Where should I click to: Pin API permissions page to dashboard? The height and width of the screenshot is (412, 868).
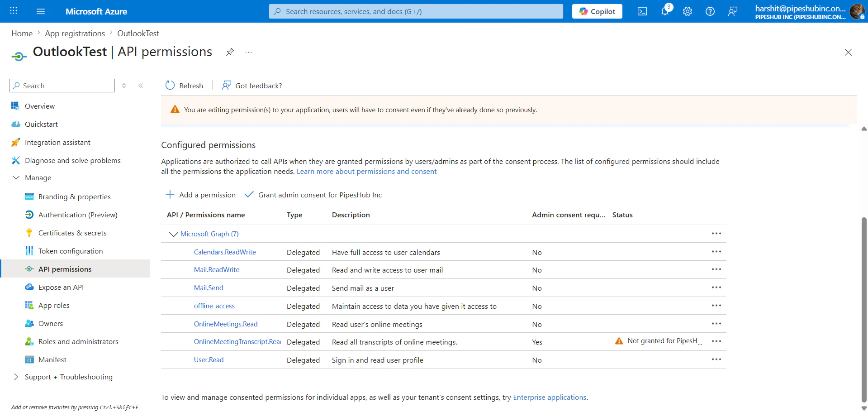coord(230,52)
